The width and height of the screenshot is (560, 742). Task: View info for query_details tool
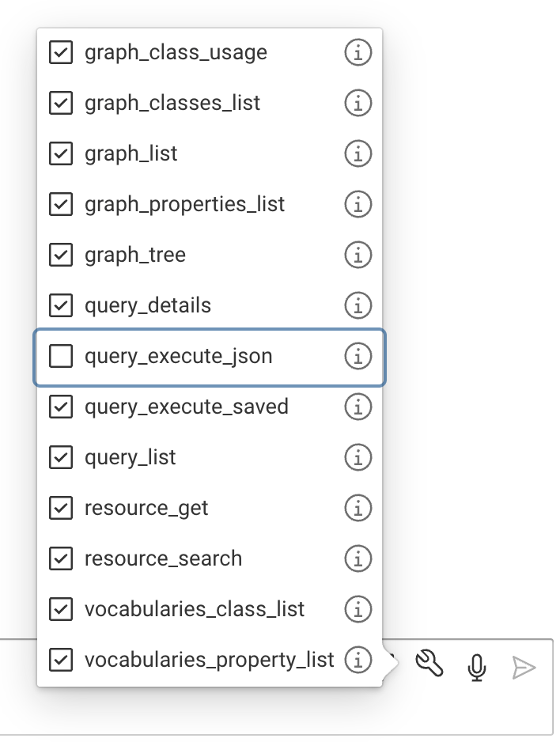[x=358, y=306]
